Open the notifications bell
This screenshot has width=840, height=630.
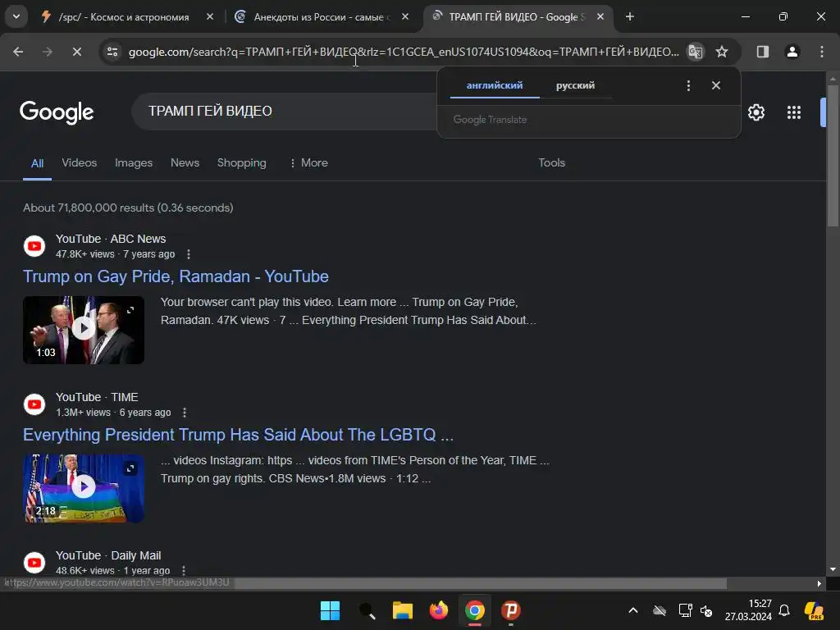coord(784,610)
